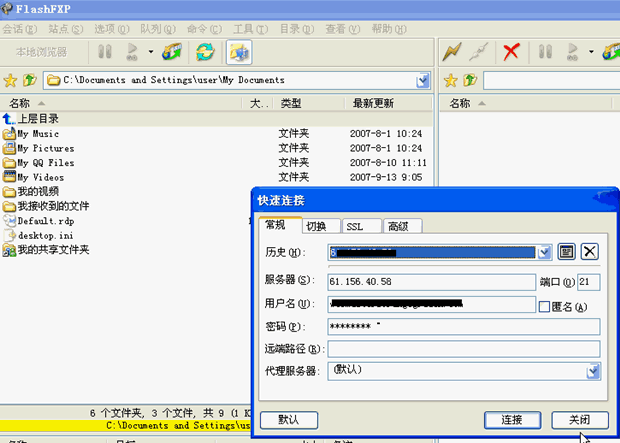Click the 远端路径 remote path field

click(464, 349)
